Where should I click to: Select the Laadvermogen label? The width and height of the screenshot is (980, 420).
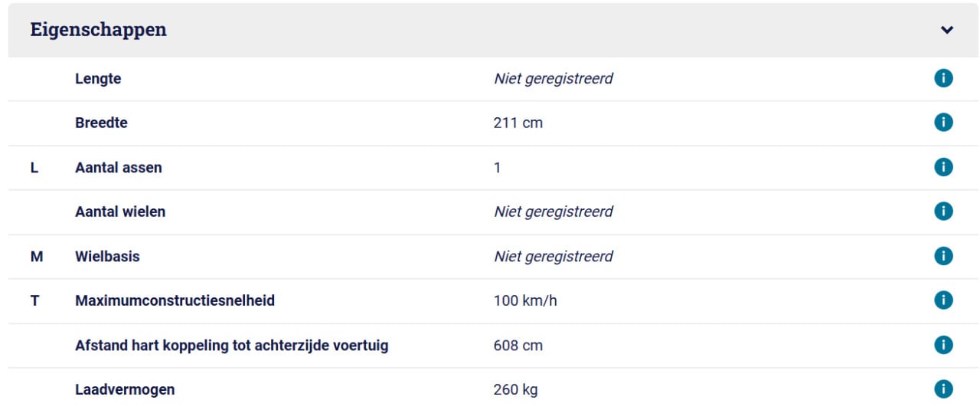pyautogui.click(x=125, y=389)
